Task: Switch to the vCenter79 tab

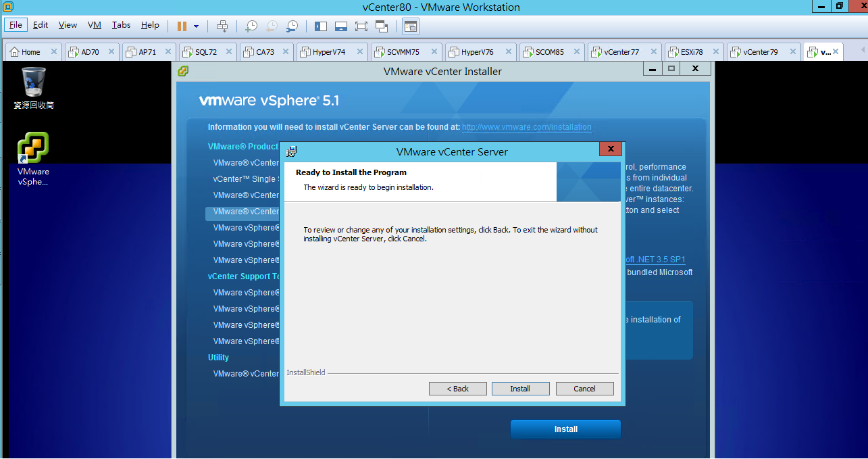Action: click(763, 52)
